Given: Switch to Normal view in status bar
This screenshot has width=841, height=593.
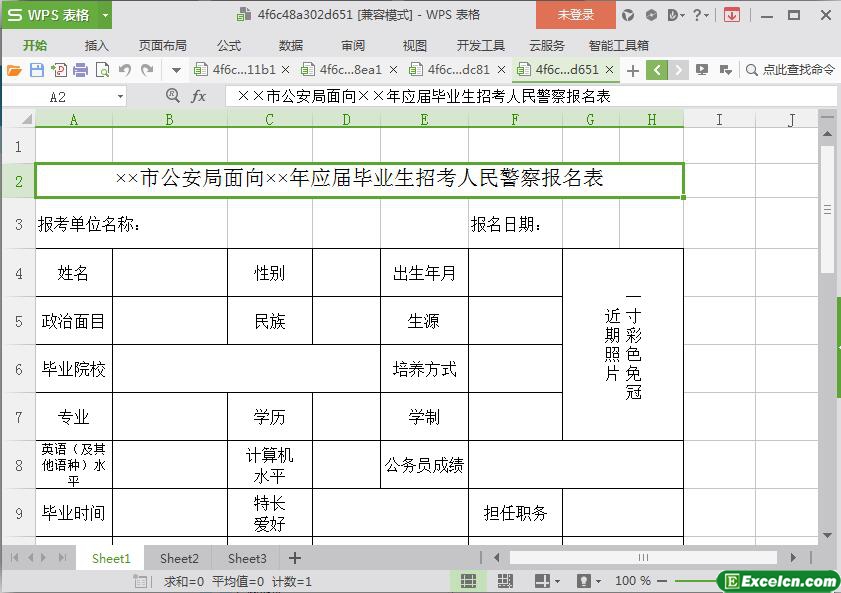Looking at the screenshot, I should 468,581.
